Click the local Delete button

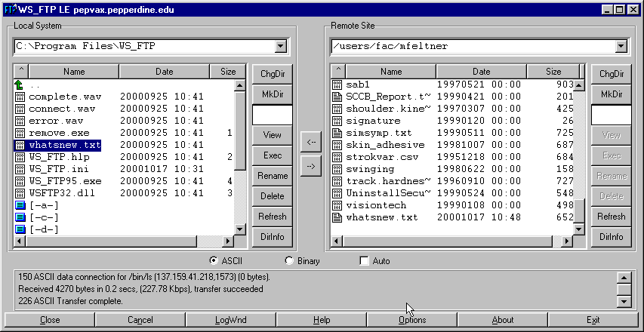(x=273, y=196)
